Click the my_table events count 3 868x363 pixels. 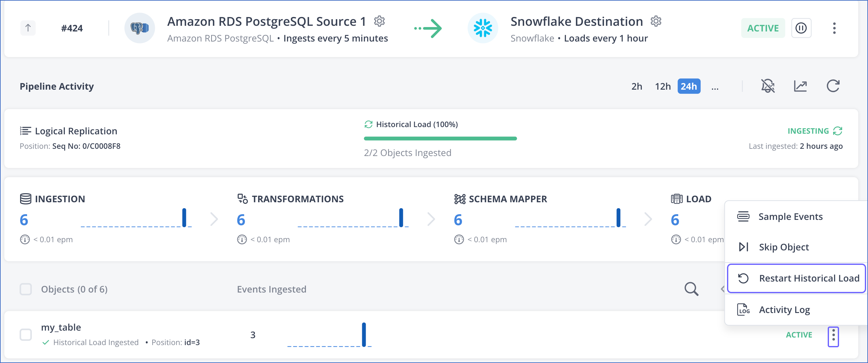pyautogui.click(x=253, y=335)
